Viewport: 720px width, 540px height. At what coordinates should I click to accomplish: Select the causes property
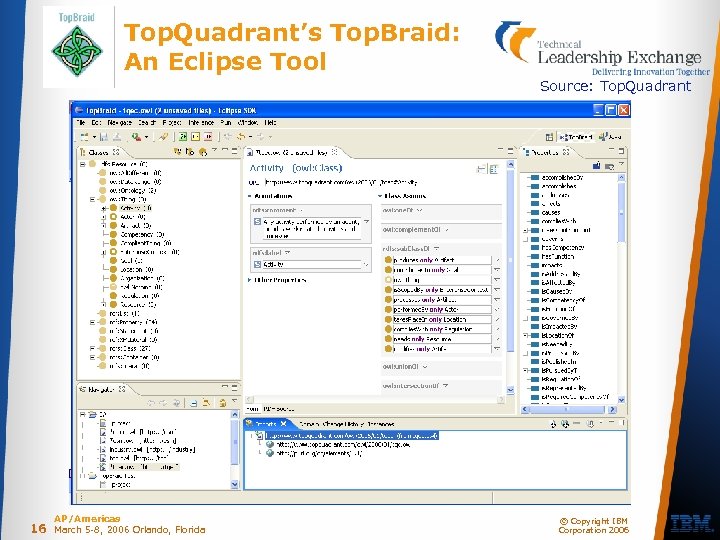pos(551,213)
